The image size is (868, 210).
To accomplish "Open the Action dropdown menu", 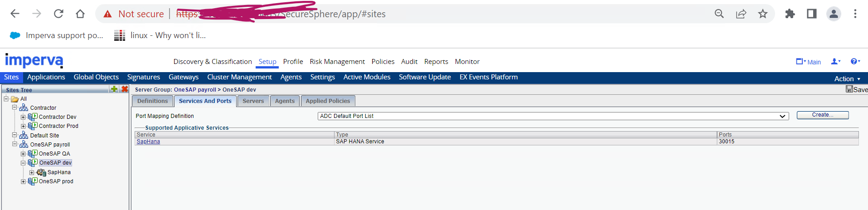I will tap(847, 79).
